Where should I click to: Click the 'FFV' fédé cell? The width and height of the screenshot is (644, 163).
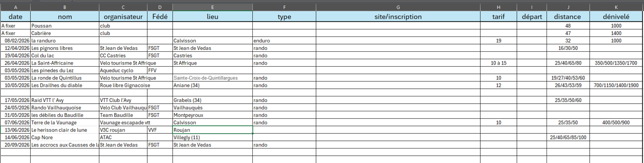point(159,70)
